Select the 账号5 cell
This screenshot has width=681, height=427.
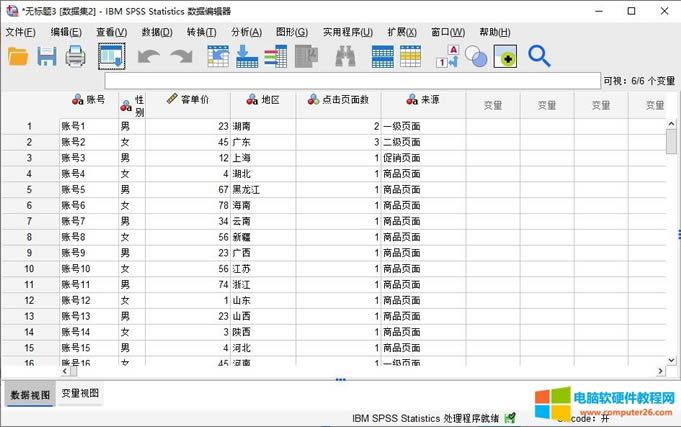click(86, 189)
